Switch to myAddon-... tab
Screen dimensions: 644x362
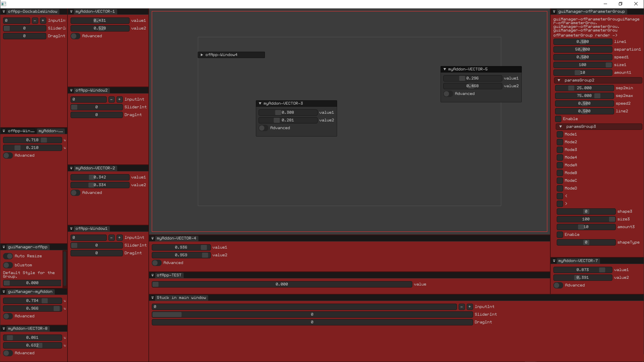point(50,131)
